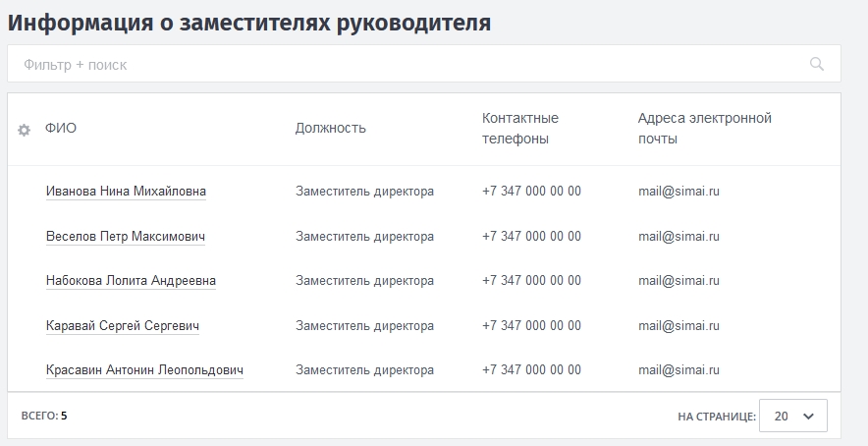Click the email in Иванова's row
868x446 pixels.
[x=678, y=192]
